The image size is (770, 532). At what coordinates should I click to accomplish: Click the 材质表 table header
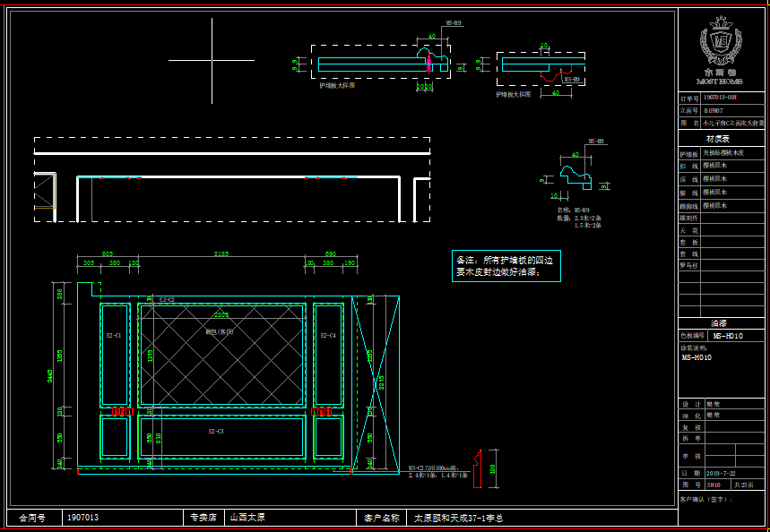[x=720, y=139]
